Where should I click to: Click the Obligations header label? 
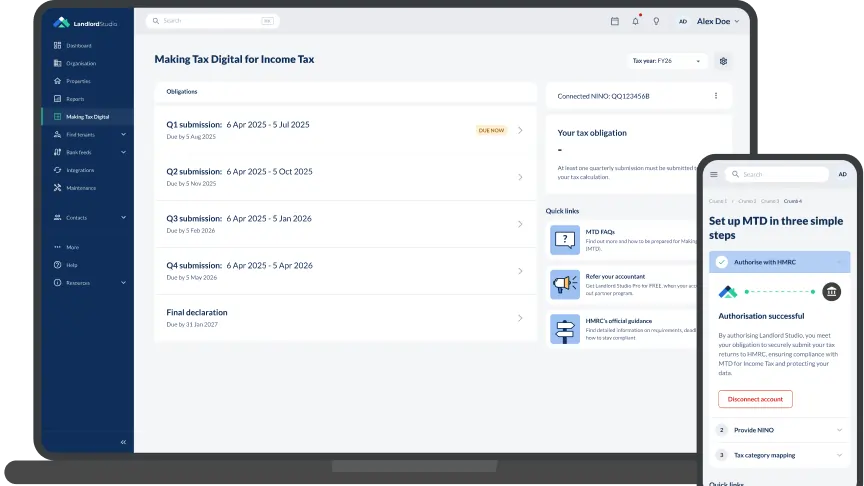pos(182,91)
